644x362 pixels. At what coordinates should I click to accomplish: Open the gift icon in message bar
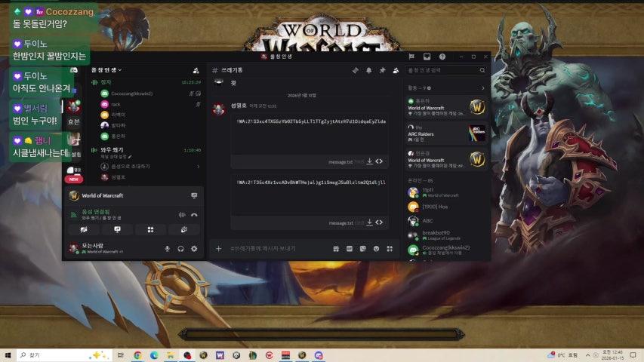point(336,249)
